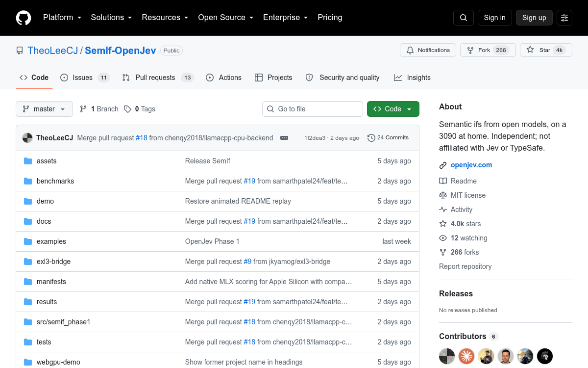588x368 pixels.
Task: Click the first contributor avatar
Action: pyautogui.click(x=447, y=356)
